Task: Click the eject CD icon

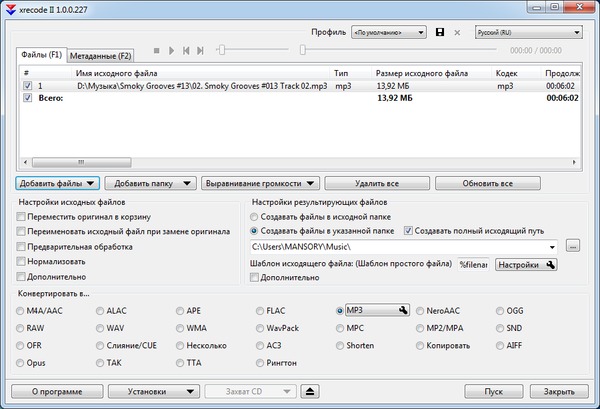Action: 311,391
